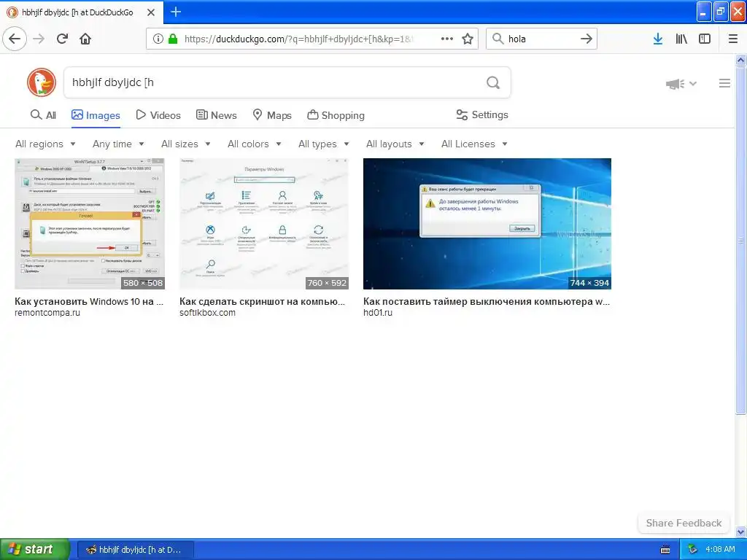747x560 pixels.
Task: Open 'Как поставить таймер выключения' result title
Action: click(487, 301)
